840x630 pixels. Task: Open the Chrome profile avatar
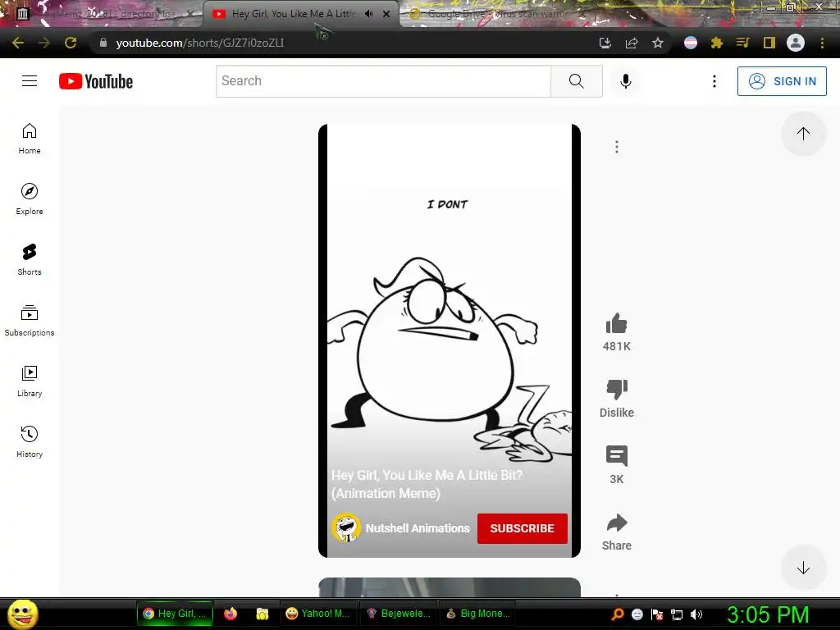[x=796, y=43]
